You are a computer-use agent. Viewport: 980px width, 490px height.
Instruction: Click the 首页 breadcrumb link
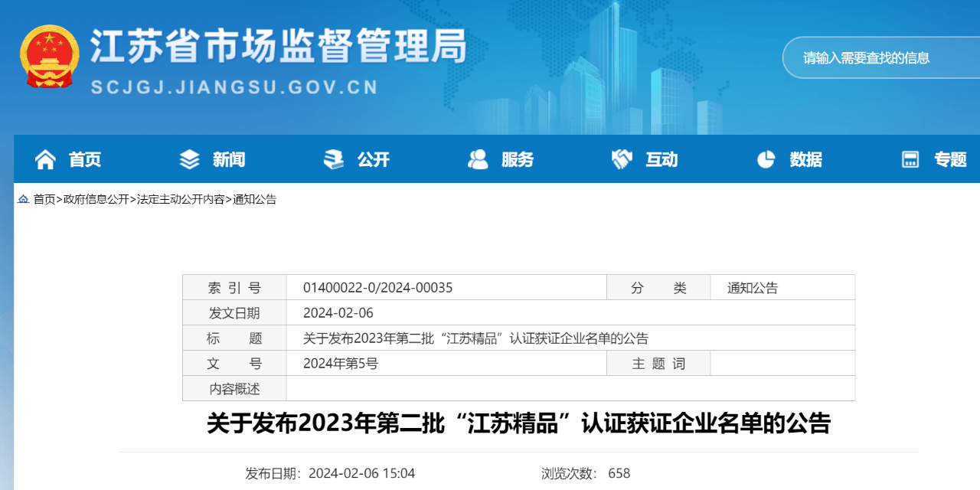point(44,199)
